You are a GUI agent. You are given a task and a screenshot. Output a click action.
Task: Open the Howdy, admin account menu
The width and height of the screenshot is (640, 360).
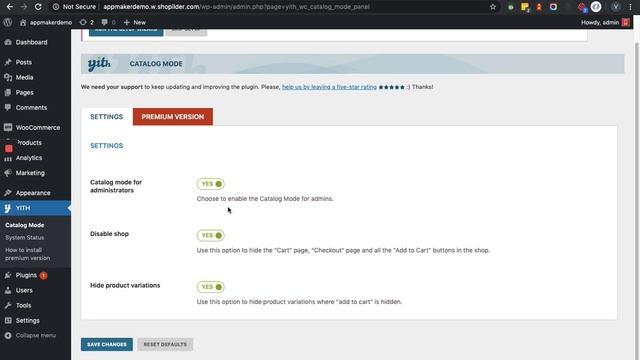click(605, 22)
